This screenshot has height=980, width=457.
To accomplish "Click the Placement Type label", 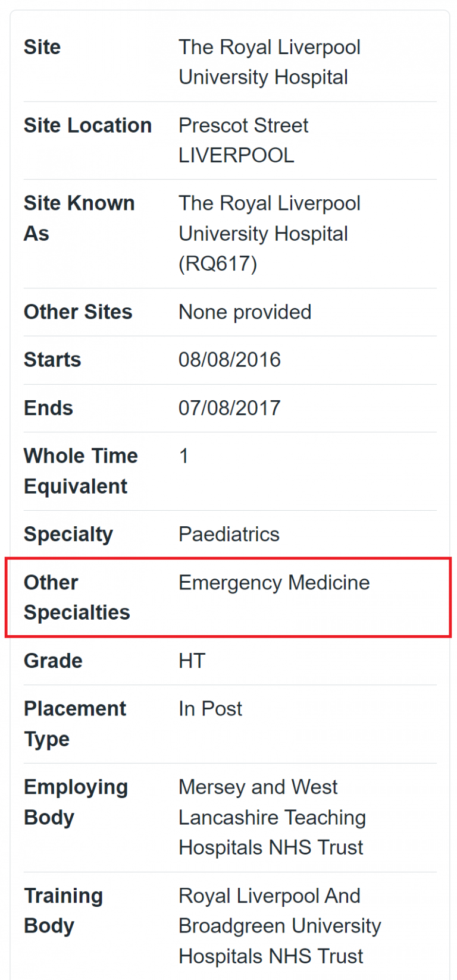I will click(75, 724).
